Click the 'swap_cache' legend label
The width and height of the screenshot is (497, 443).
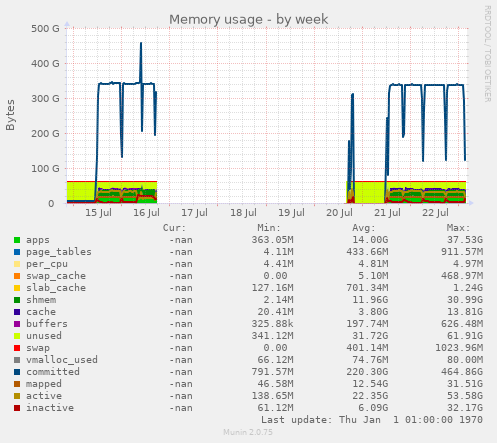click(x=56, y=276)
